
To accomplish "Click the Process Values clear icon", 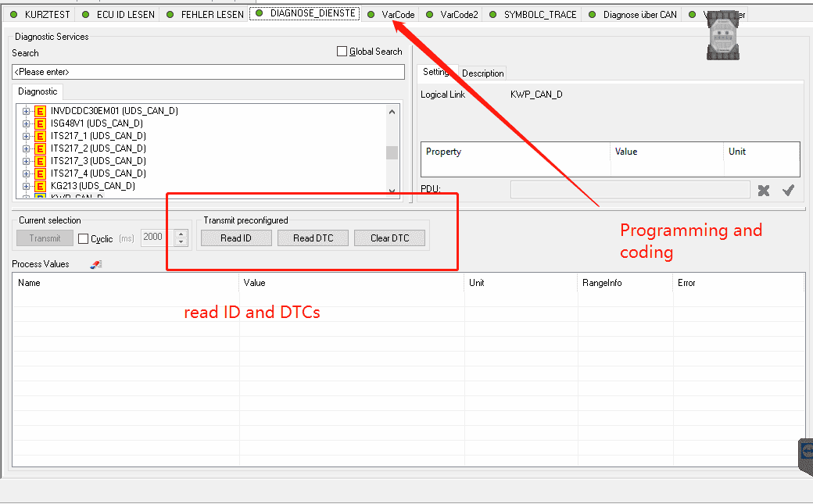I will pos(96,264).
